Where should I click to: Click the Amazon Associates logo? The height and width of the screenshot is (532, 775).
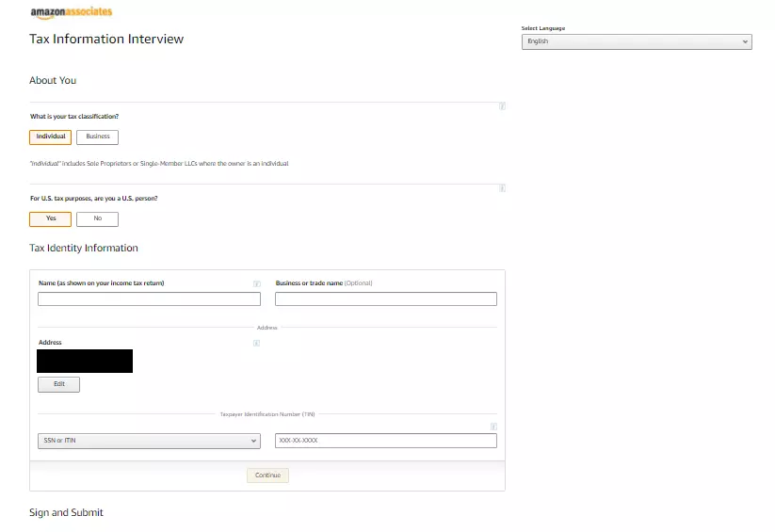point(72,12)
